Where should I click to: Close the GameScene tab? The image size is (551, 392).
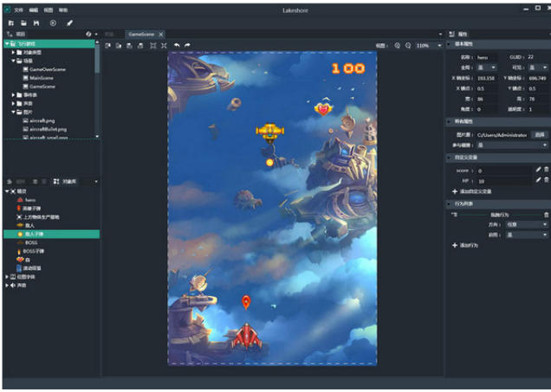coord(161,34)
